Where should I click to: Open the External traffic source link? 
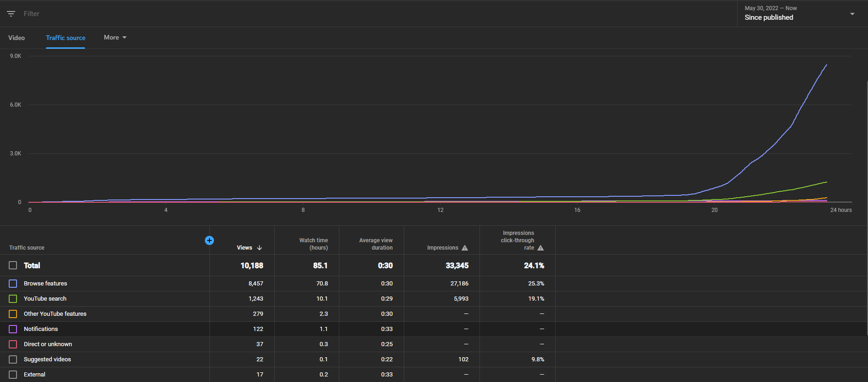pyautogui.click(x=34, y=375)
